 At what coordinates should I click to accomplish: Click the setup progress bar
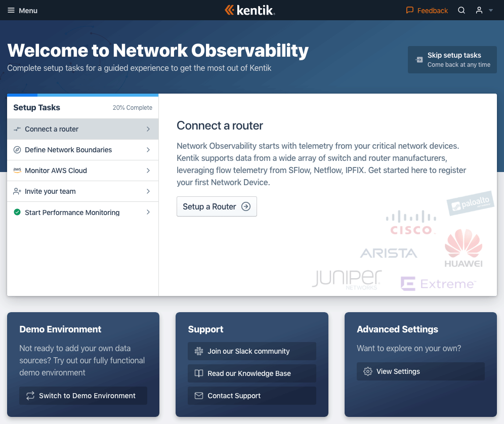pos(82,95)
